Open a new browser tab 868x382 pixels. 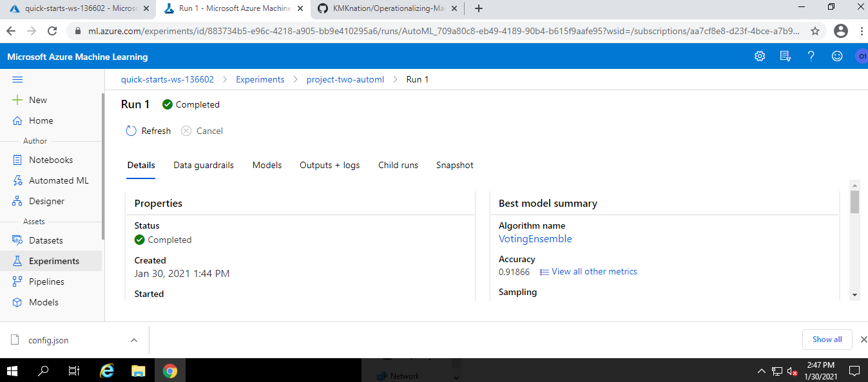(479, 9)
